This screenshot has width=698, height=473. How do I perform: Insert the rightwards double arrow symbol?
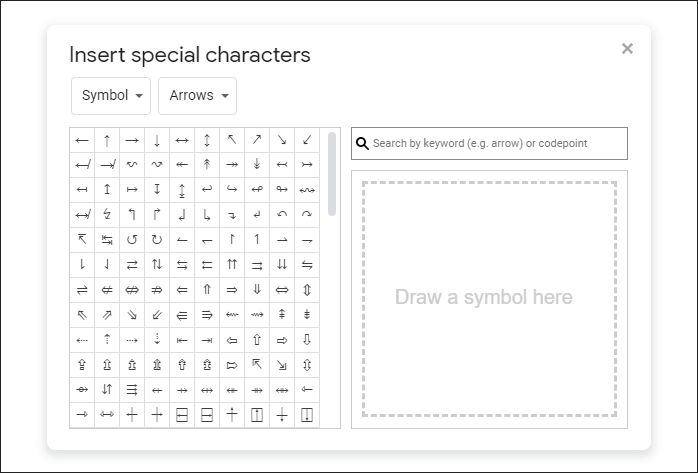(x=232, y=290)
